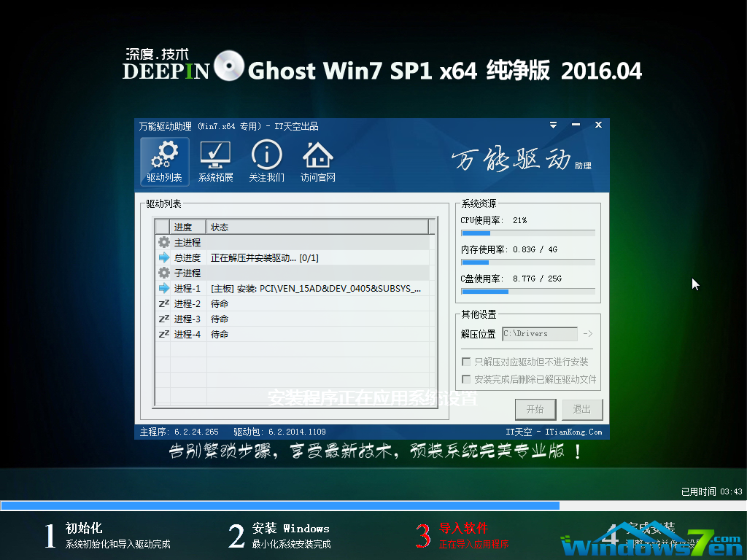
Task: Click the arrow button next to extract path
Action: [588, 334]
